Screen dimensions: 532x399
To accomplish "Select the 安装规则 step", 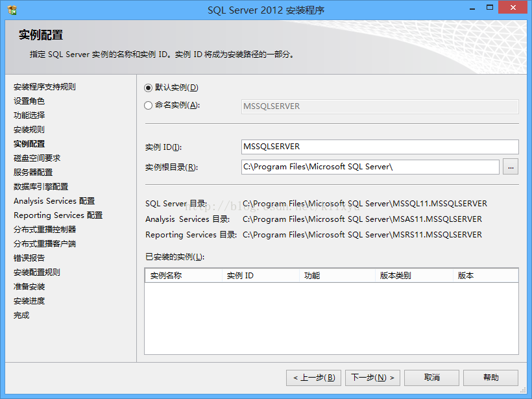I will tap(29, 130).
